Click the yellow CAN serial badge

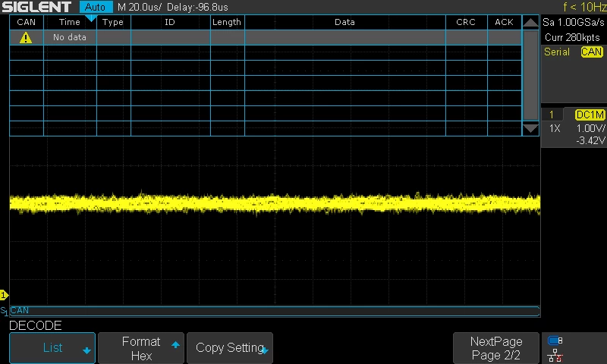pos(592,52)
